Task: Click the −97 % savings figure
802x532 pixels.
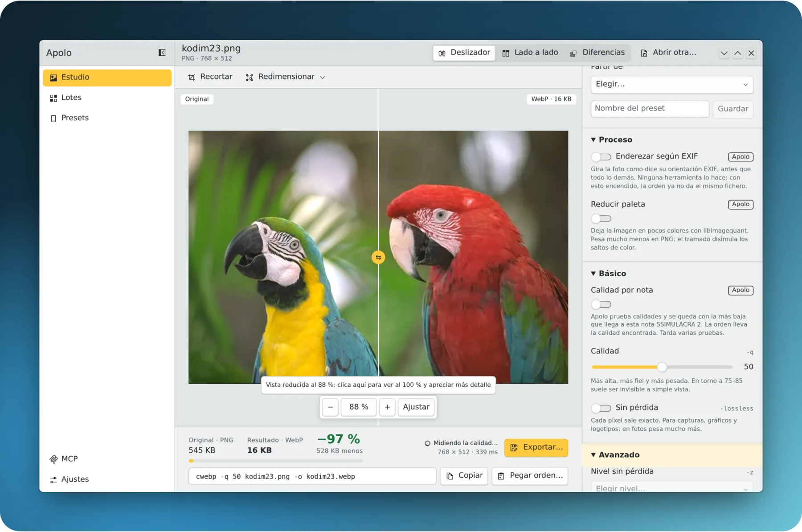Action: [339, 439]
